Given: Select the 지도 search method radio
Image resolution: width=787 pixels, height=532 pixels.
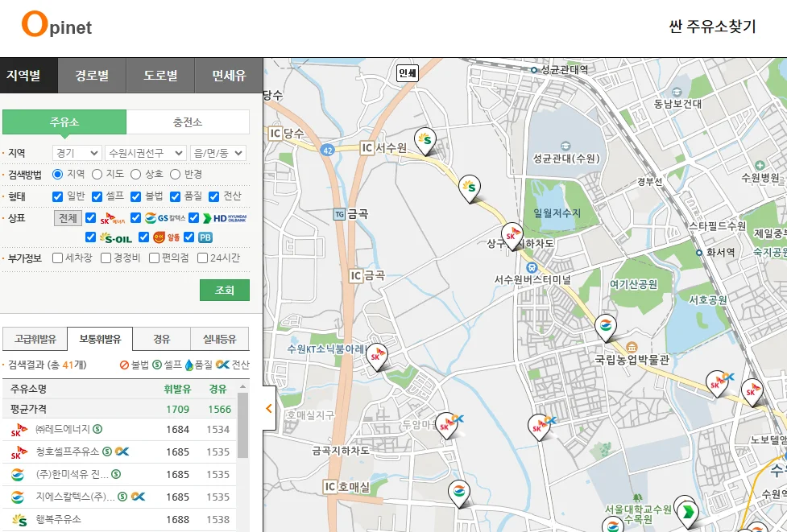Looking at the screenshot, I should coord(97,174).
